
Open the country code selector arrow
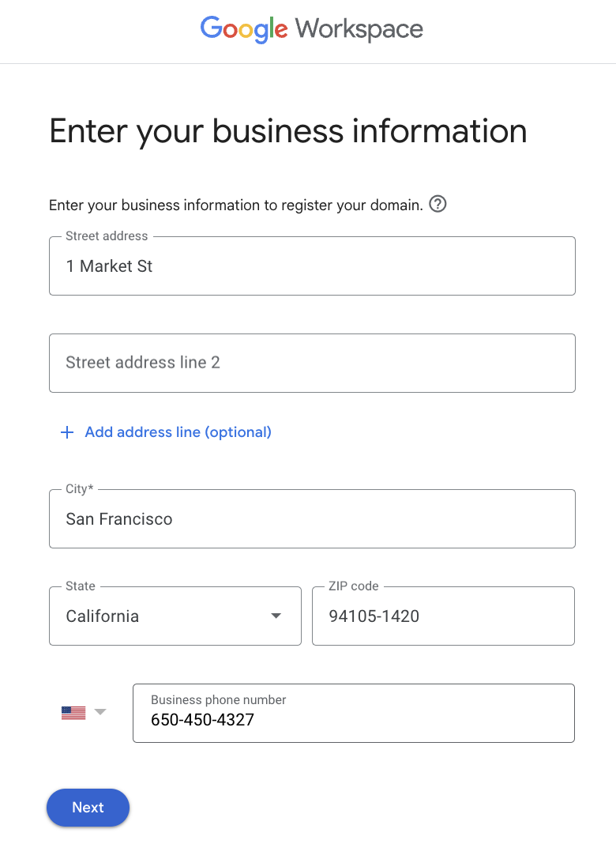[100, 712]
